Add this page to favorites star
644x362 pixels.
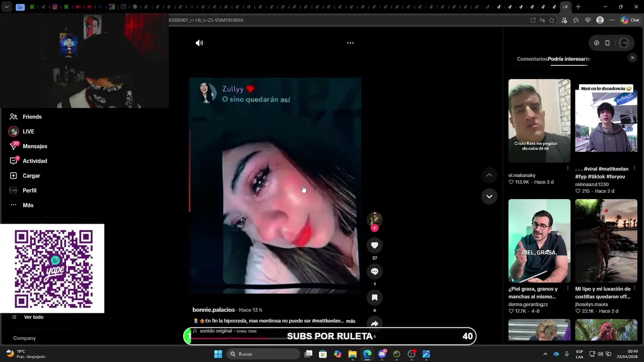552,20
